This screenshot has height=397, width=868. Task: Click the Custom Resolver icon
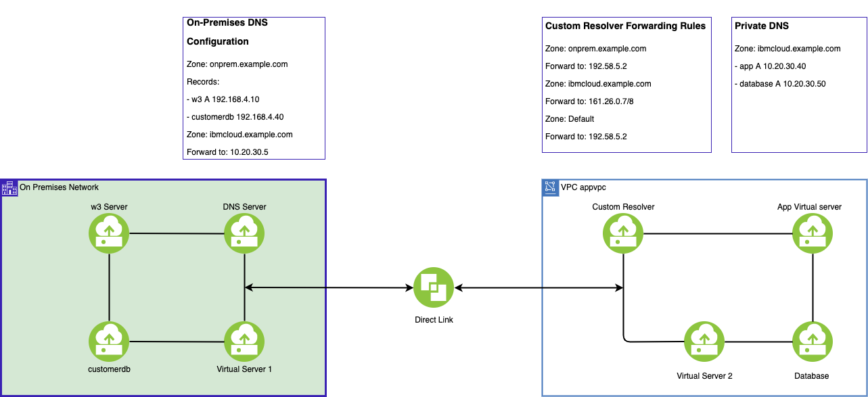tap(622, 233)
